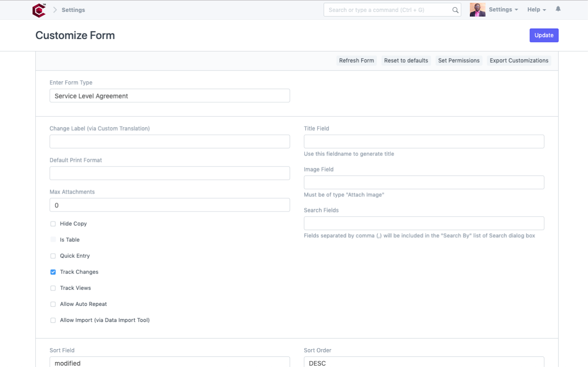Click the Update button

click(x=544, y=35)
